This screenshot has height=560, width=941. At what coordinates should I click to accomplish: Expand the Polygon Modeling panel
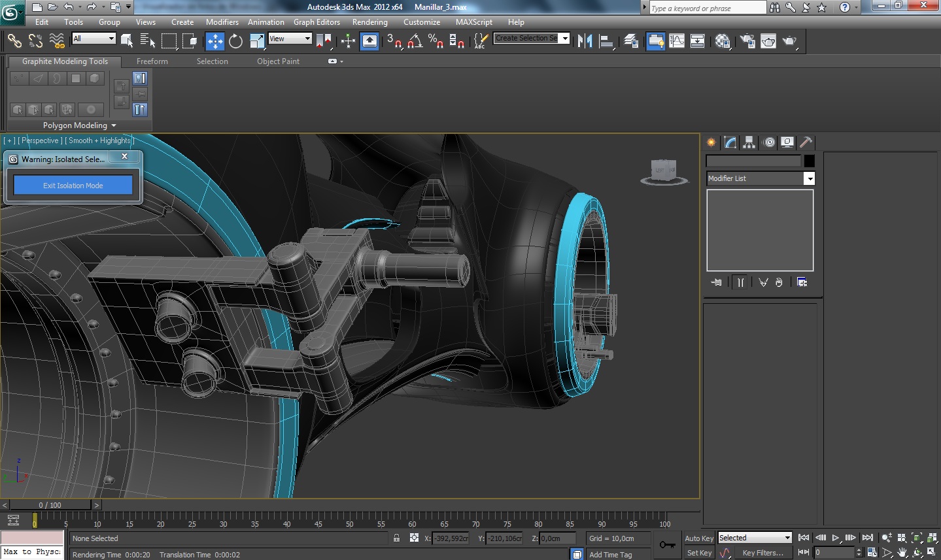[79, 125]
